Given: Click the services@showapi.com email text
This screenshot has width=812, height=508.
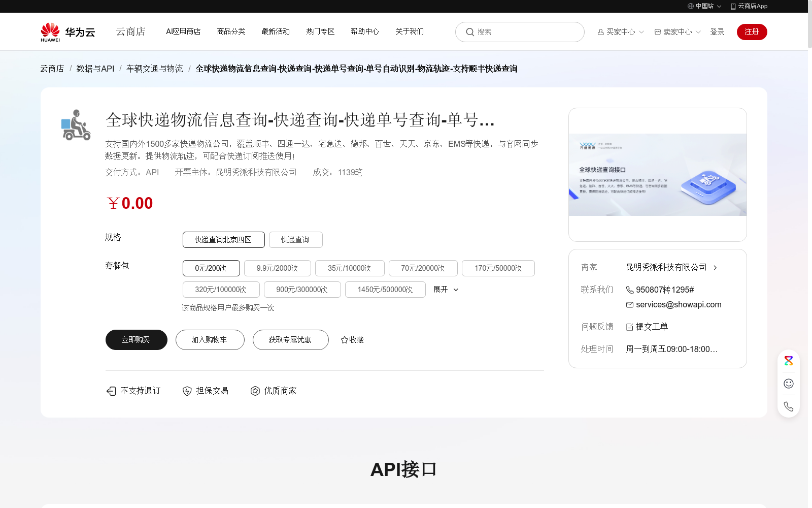Looking at the screenshot, I should pyautogui.click(x=679, y=305).
